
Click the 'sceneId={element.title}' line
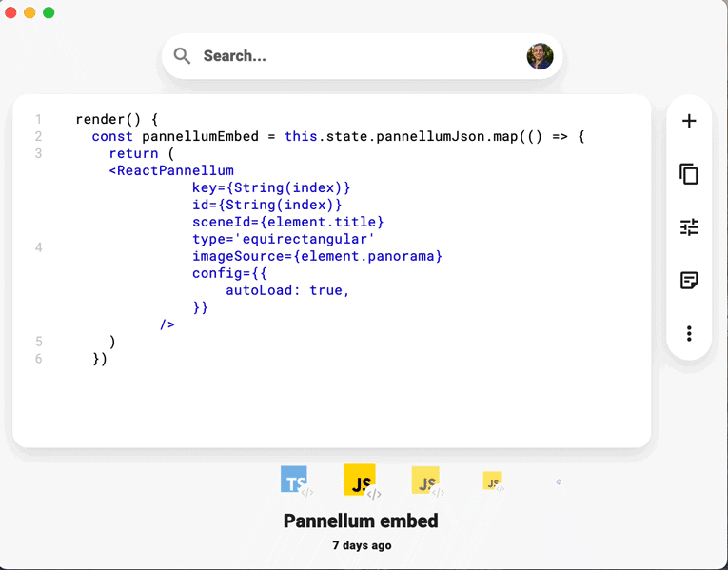pos(287,222)
